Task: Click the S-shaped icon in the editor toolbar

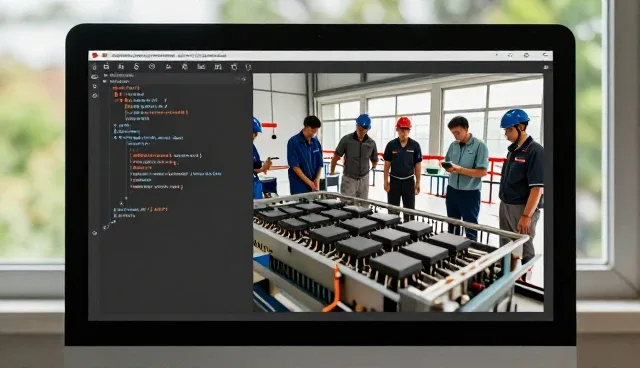Action: tap(136, 67)
